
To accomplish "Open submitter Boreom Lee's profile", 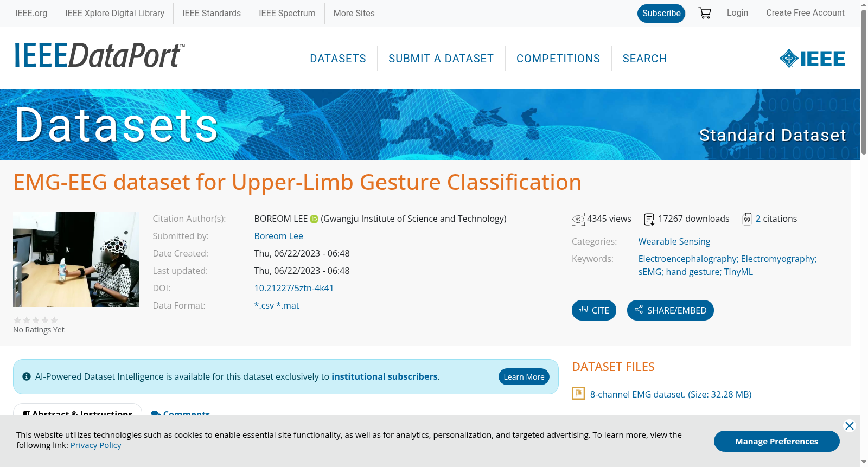I will click(x=279, y=236).
